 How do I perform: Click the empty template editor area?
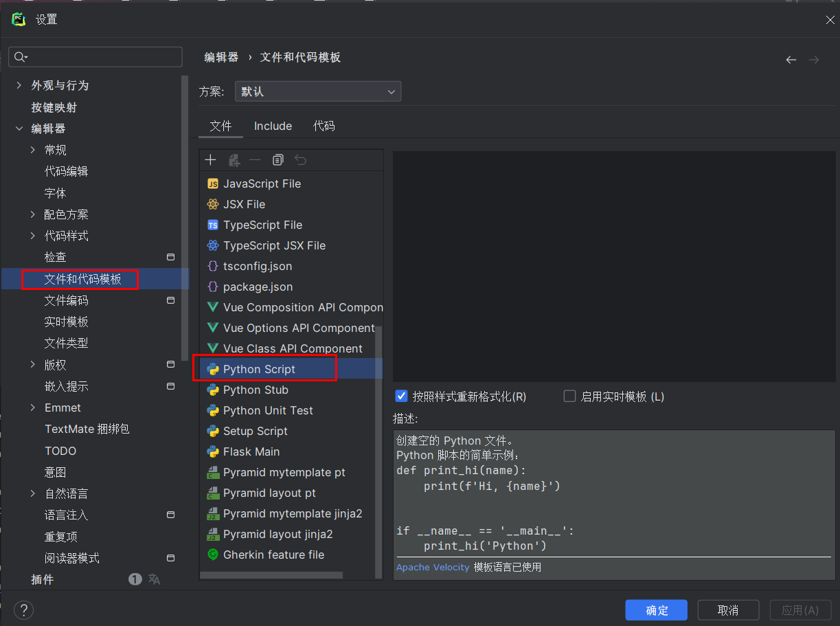(x=614, y=267)
